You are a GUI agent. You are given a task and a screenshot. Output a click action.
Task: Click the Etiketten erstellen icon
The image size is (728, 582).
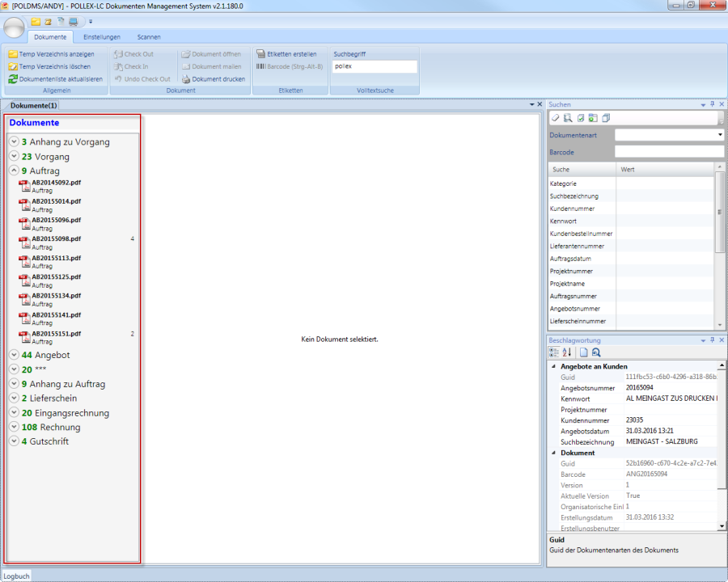[x=260, y=54]
